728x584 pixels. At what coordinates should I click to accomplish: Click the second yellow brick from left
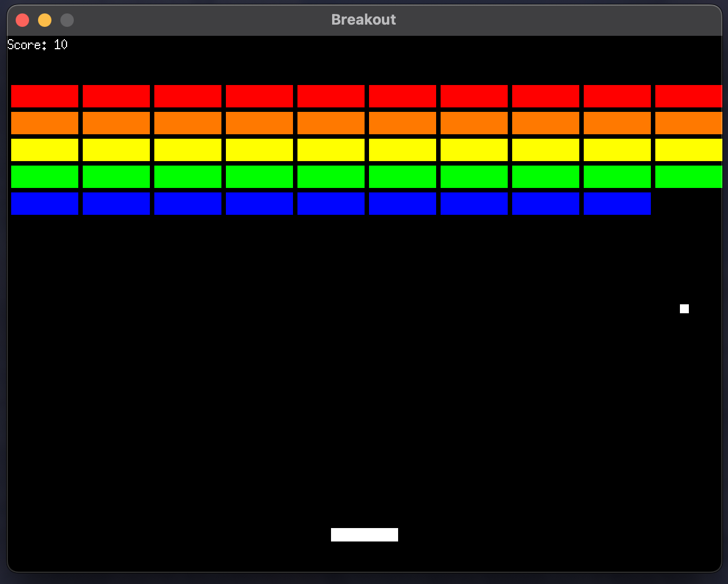(x=116, y=150)
